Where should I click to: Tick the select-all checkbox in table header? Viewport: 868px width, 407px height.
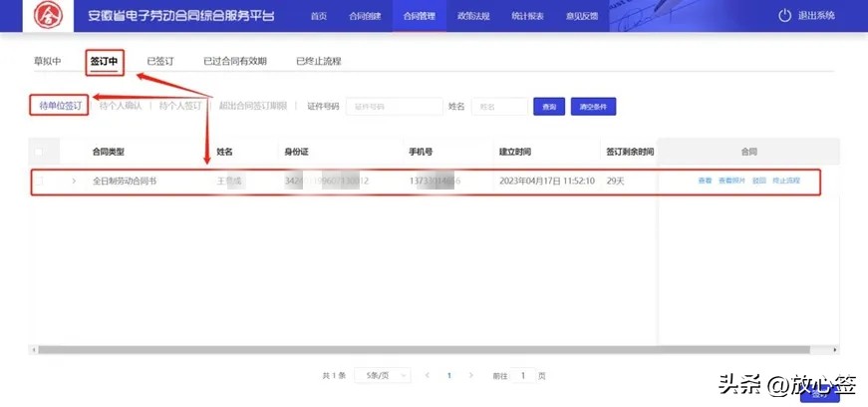pos(38,152)
